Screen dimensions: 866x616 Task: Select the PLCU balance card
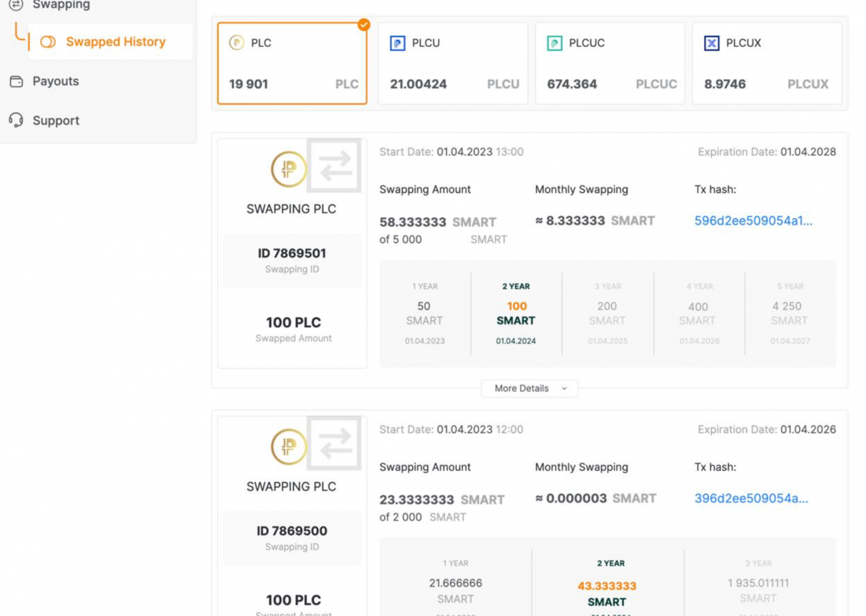[453, 63]
